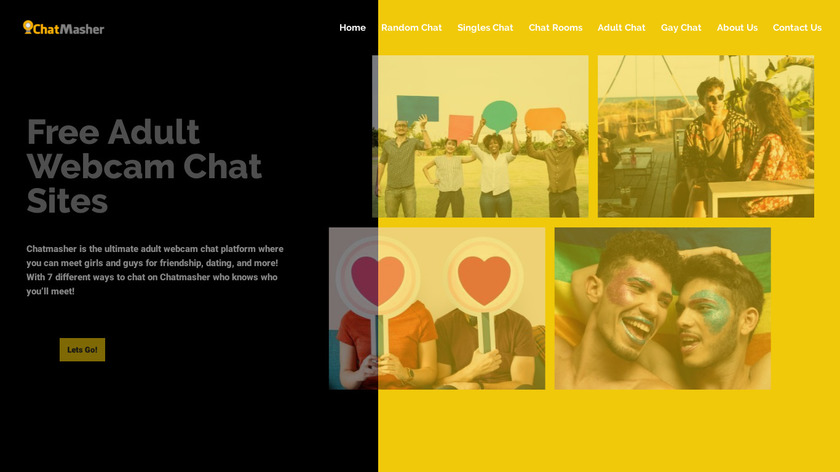Click the Chatmasher description paragraph

pos(155,270)
